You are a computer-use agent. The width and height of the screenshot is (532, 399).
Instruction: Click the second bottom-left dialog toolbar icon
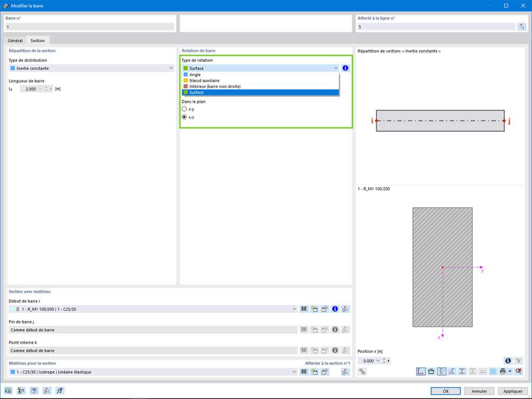point(21,391)
